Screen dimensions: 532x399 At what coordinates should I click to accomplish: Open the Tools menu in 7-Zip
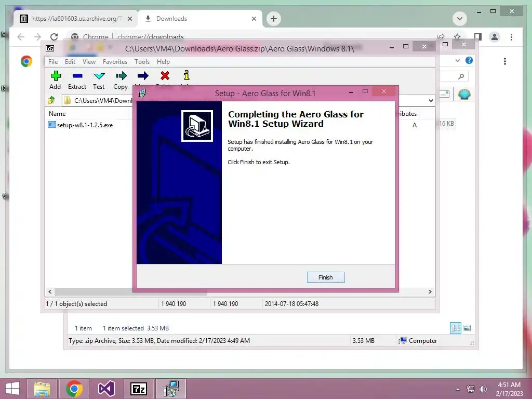pyautogui.click(x=142, y=62)
